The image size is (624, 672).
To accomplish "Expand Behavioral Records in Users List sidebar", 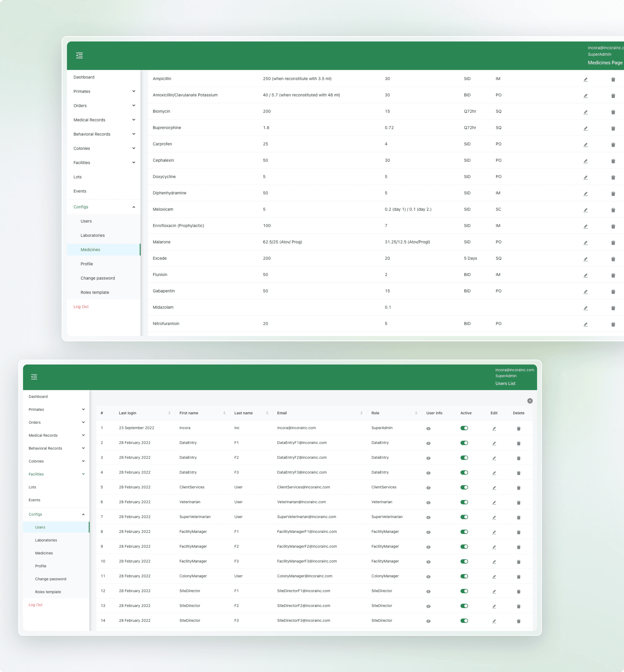I will coord(56,448).
